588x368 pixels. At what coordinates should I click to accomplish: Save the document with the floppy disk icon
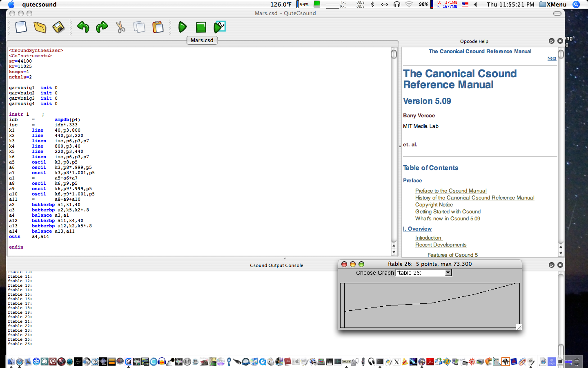click(x=58, y=27)
